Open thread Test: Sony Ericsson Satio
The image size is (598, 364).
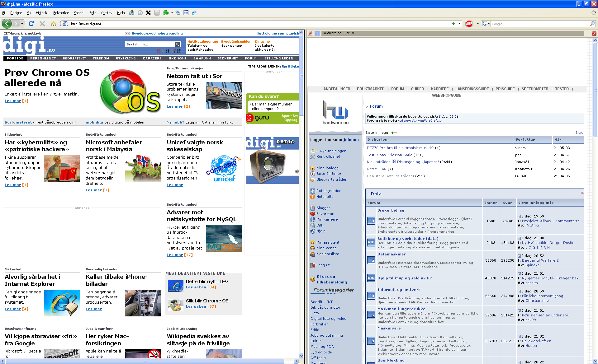coord(390,155)
